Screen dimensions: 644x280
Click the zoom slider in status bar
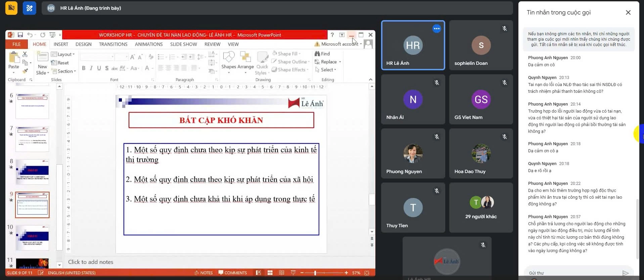pos(315,273)
